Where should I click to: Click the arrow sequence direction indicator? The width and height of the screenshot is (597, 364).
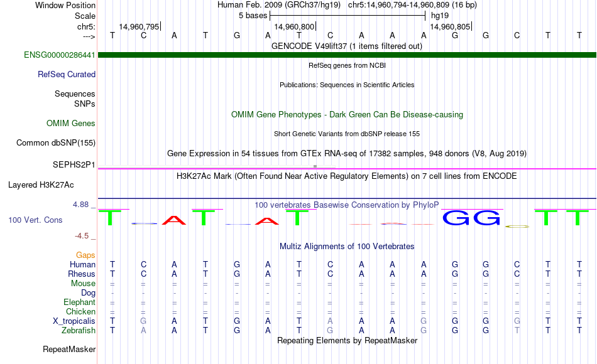(89, 36)
